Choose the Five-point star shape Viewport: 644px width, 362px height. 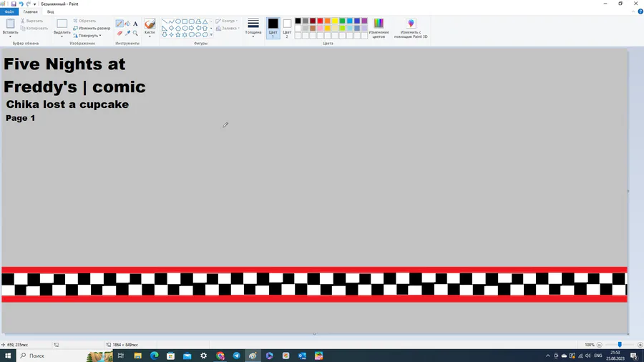click(178, 35)
